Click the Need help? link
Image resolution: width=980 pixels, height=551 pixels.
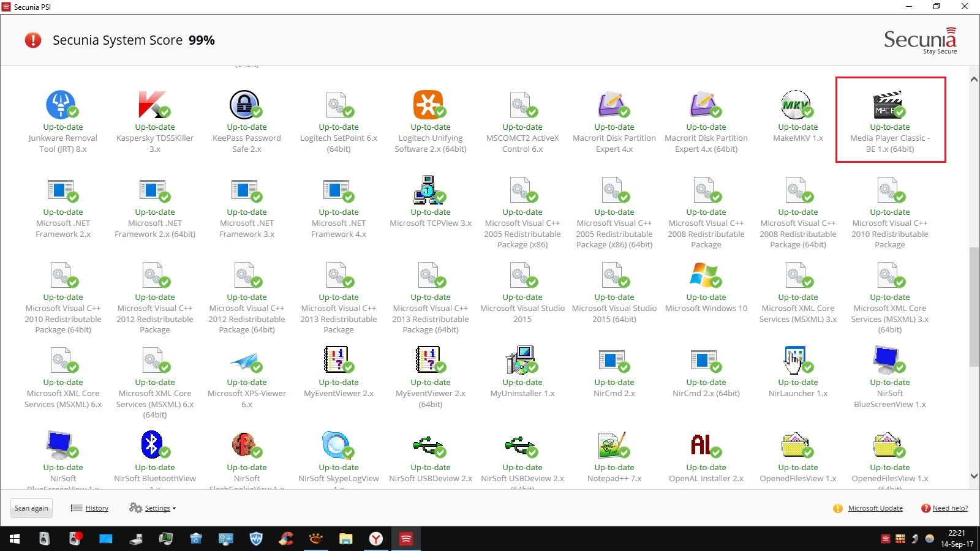tap(949, 508)
